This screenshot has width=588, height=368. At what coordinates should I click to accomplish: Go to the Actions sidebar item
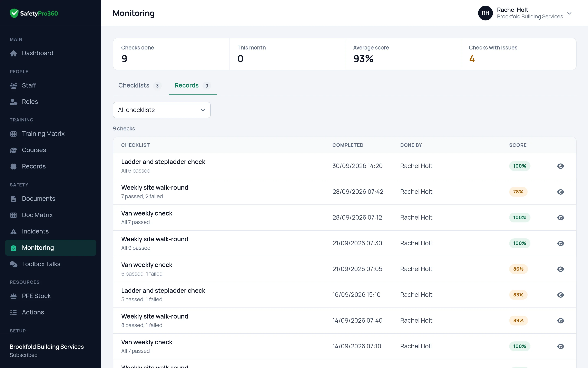(51, 312)
